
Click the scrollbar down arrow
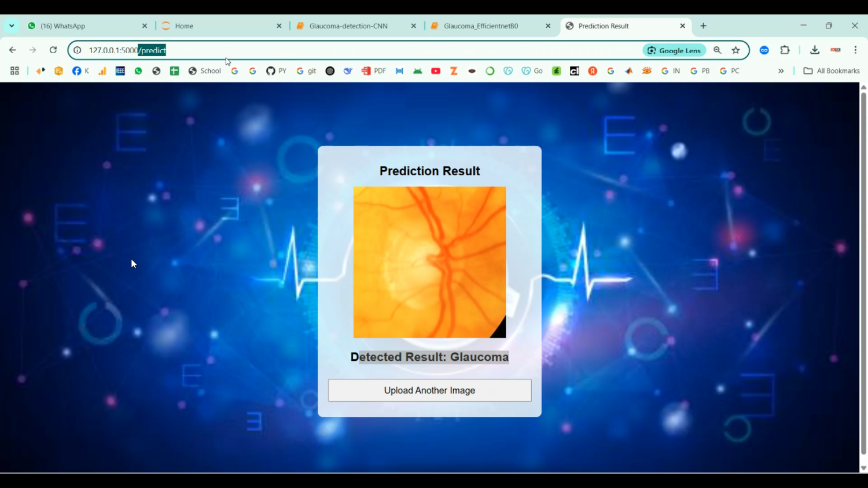(864, 468)
